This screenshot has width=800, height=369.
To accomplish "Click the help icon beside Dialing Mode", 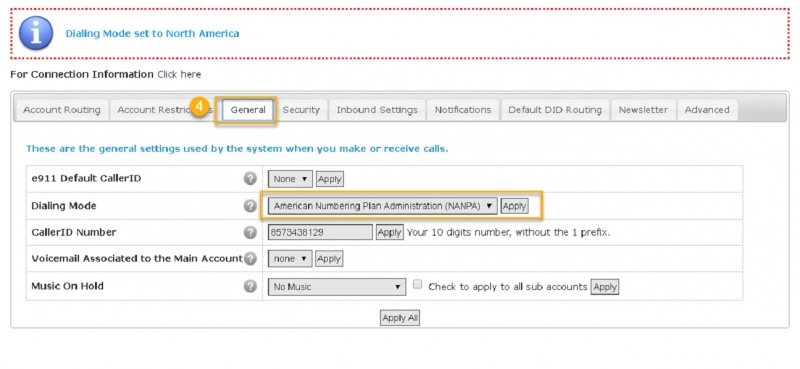I will pos(250,206).
